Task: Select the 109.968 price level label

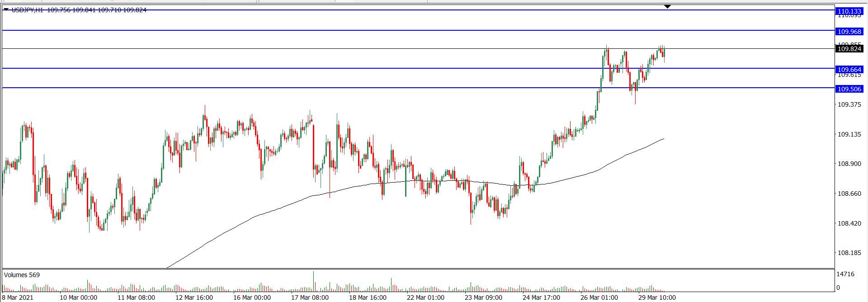Action: [849, 32]
